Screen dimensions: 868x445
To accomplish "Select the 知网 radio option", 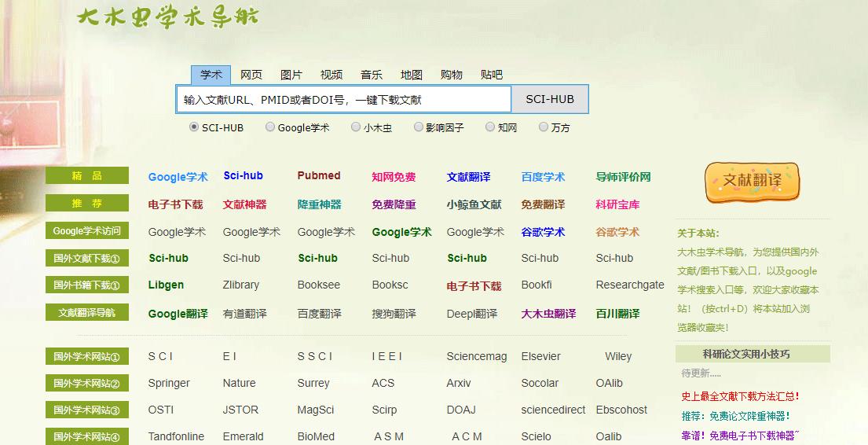I will pyautogui.click(x=490, y=127).
